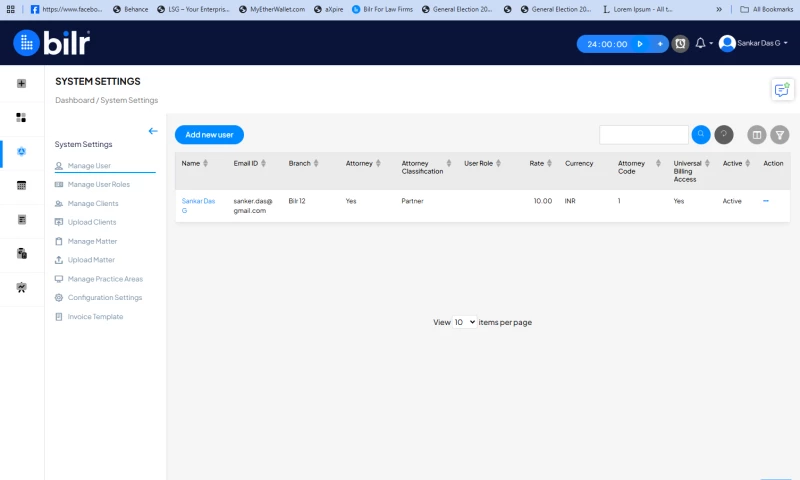Viewport: 800px width, 480px height.
Task: Click the plus icon in left sidebar
Action: click(21, 83)
